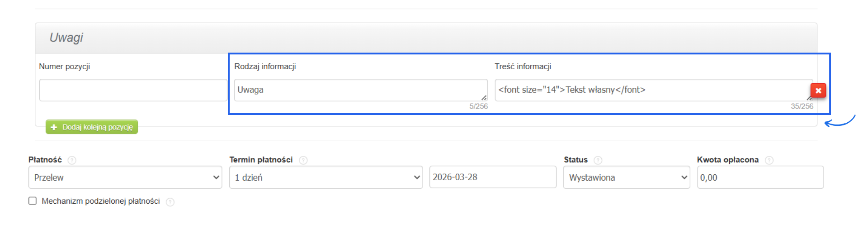Open Status dropdown showing Wystawiona
Image resolution: width=868 pixels, height=225 pixels.
click(x=626, y=177)
